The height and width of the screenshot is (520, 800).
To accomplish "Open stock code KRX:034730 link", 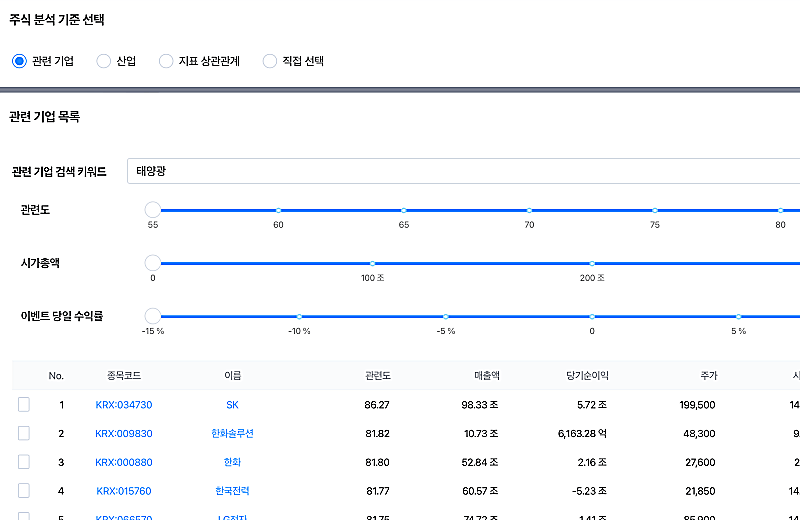I will (x=124, y=405).
